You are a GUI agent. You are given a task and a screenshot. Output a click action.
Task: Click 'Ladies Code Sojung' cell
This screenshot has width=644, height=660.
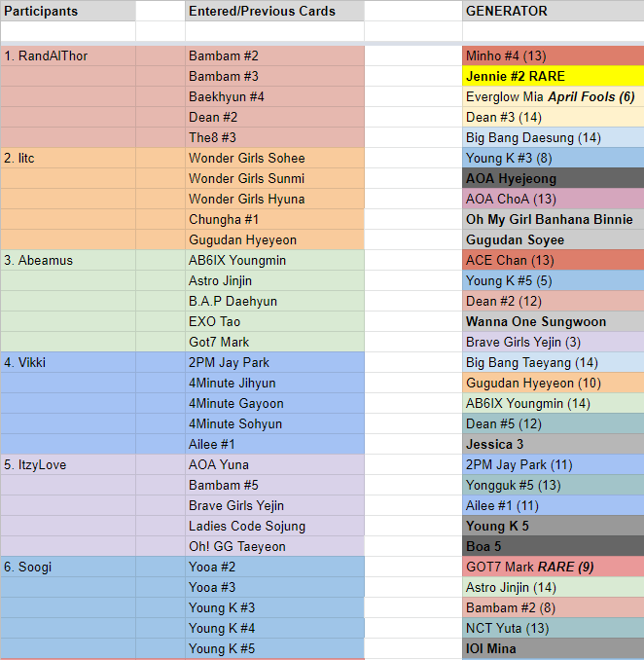pyautogui.click(x=274, y=526)
